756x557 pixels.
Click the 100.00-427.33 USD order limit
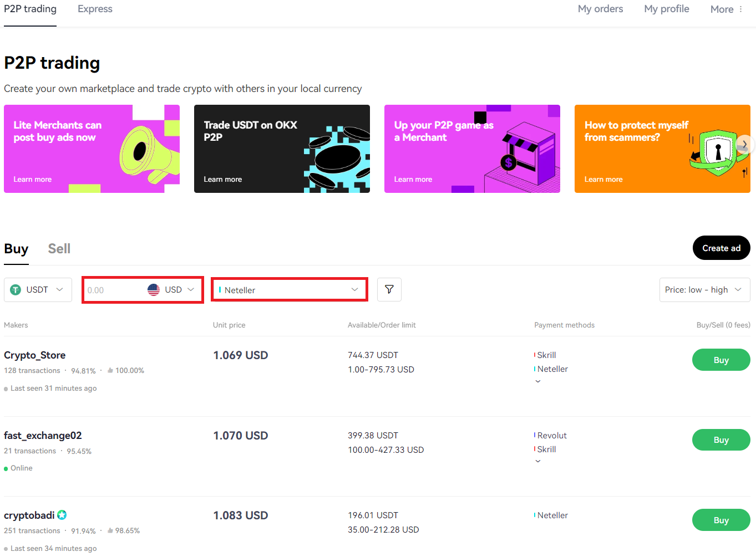[x=385, y=450]
